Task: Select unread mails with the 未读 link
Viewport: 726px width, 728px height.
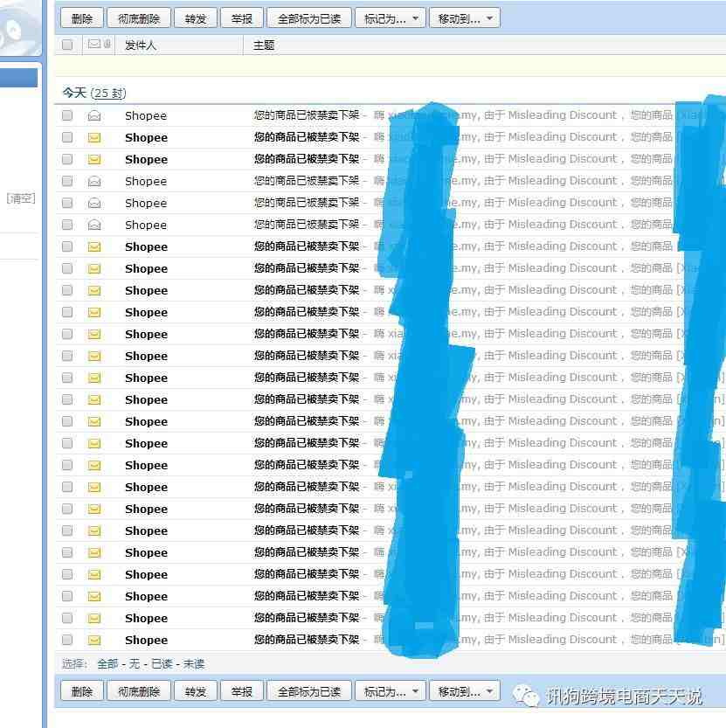Action: pyautogui.click(x=194, y=664)
